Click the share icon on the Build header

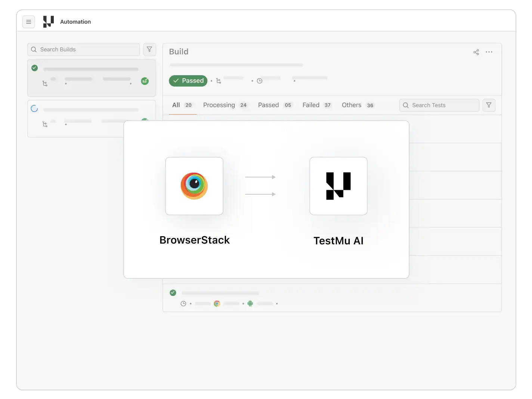pos(476,52)
